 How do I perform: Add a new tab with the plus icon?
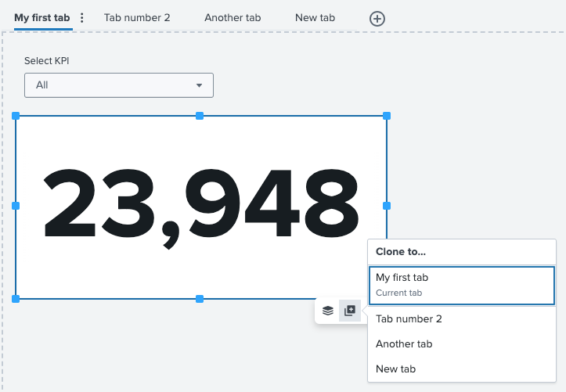pyautogui.click(x=377, y=19)
